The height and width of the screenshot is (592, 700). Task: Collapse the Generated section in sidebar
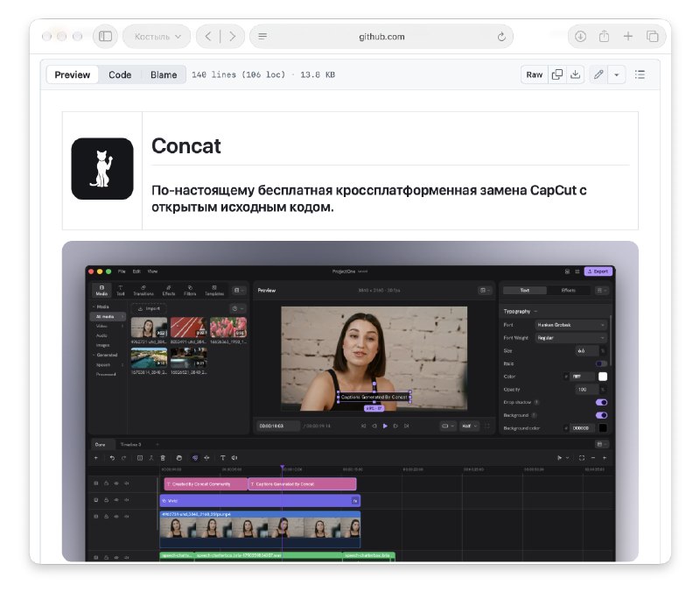(x=94, y=355)
